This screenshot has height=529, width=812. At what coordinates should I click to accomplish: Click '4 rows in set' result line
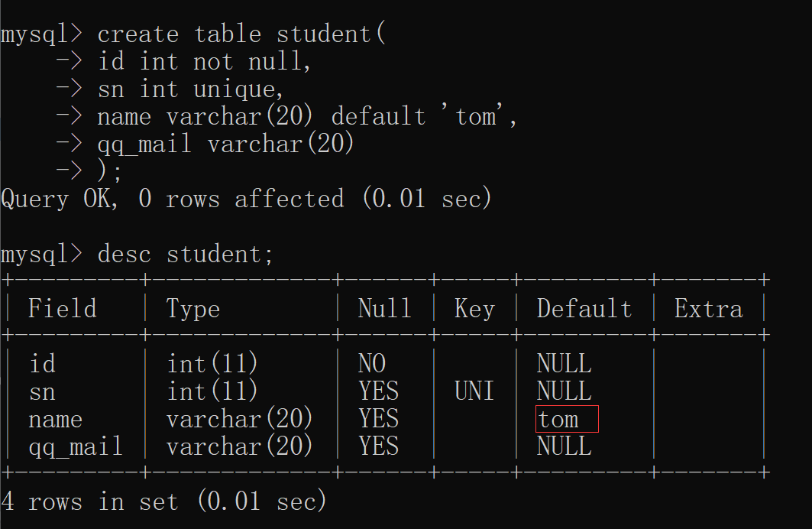coord(89,501)
